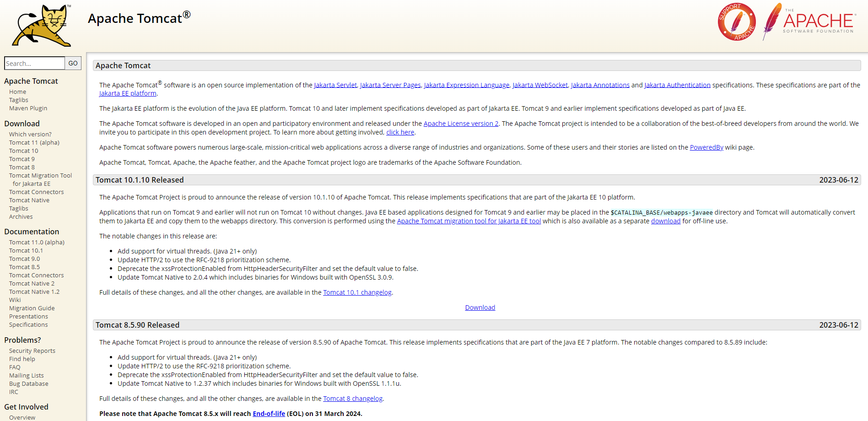Screen dimensions: 868x421
Task: Open Mailing Lists link
Action: click(x=27, y=375)
